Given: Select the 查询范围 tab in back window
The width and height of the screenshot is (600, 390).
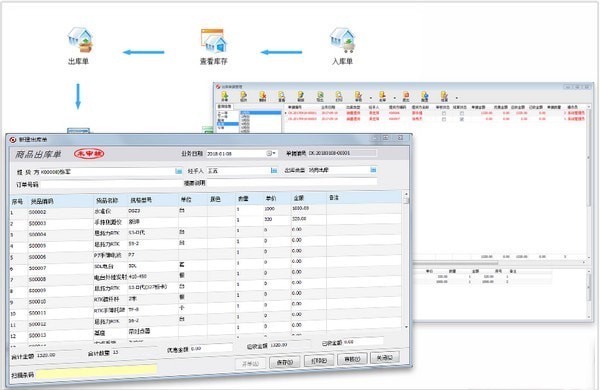Looking at the screenshot, I should (x=225, y=107).
